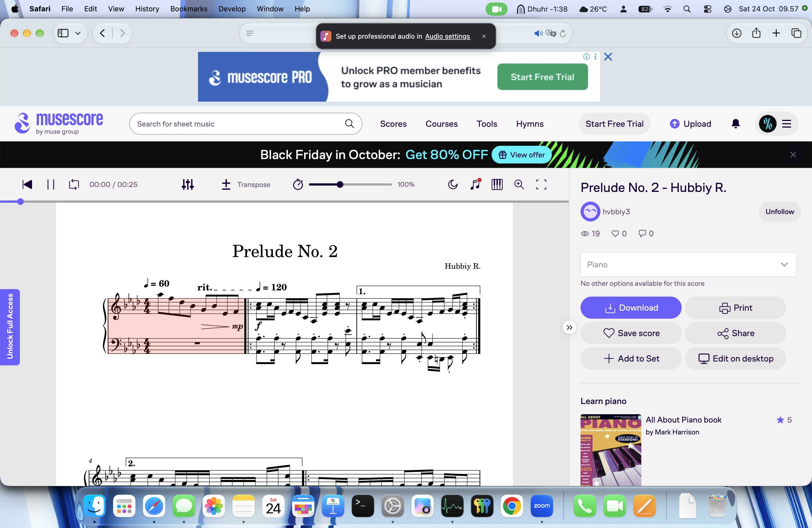Image resolution: width=812 pixels, height=528 pixels.
Task: Add the score to a Set
Action: pos(631,358)
